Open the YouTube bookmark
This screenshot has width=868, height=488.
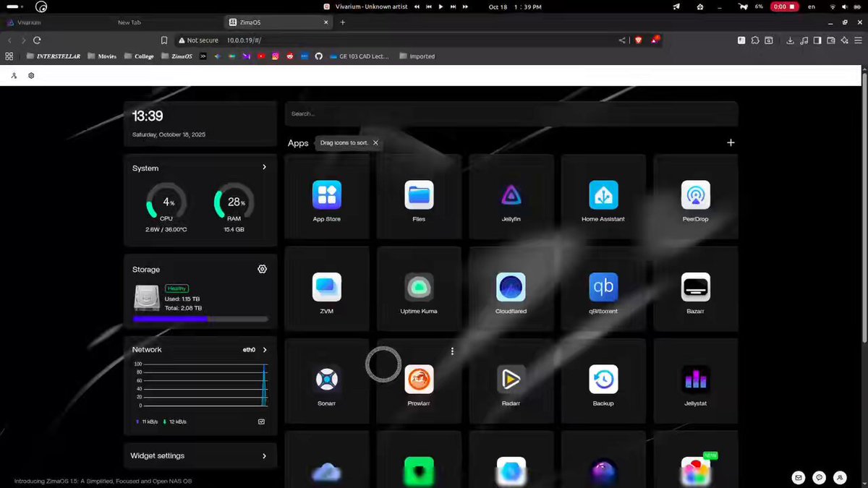[261, 56]
